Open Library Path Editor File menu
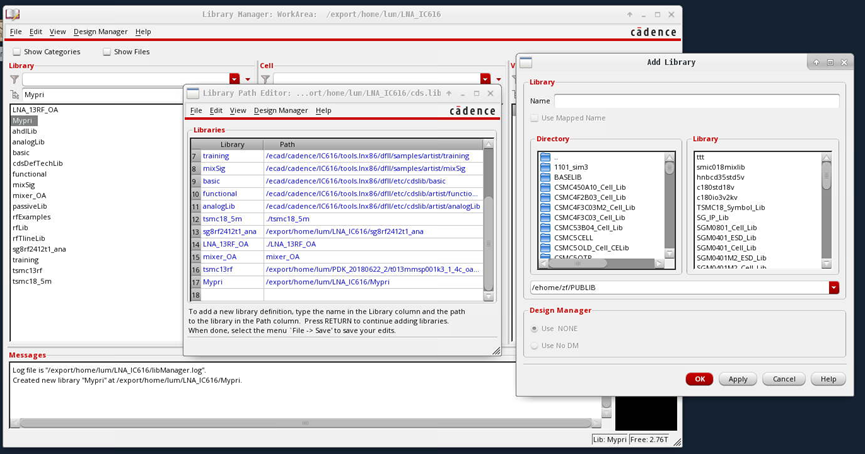Image resolution: width=865 pixels, height=454 pixels. click(x=196, y=110)
